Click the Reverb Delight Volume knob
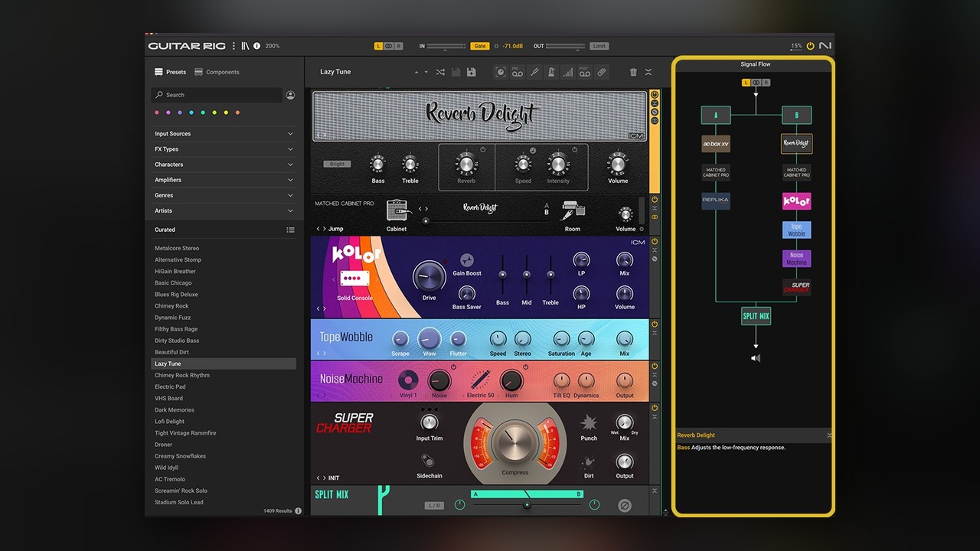 click(x=617, y=164)
